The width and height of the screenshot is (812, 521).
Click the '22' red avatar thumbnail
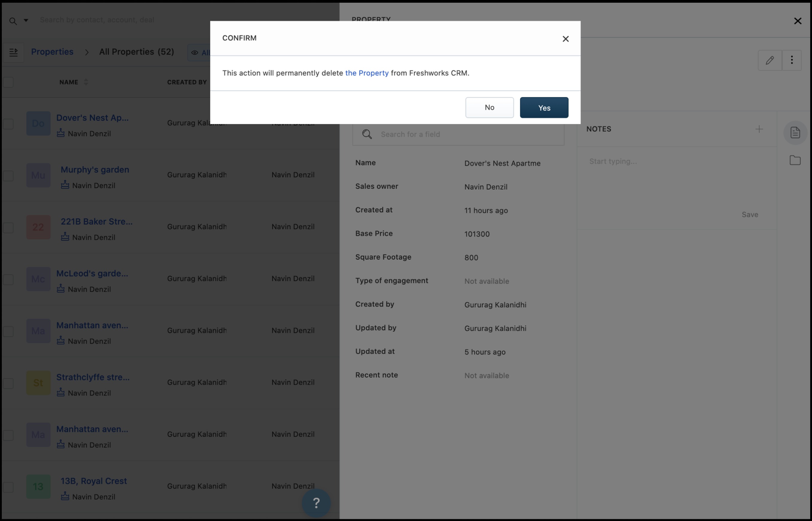point(38,227)
